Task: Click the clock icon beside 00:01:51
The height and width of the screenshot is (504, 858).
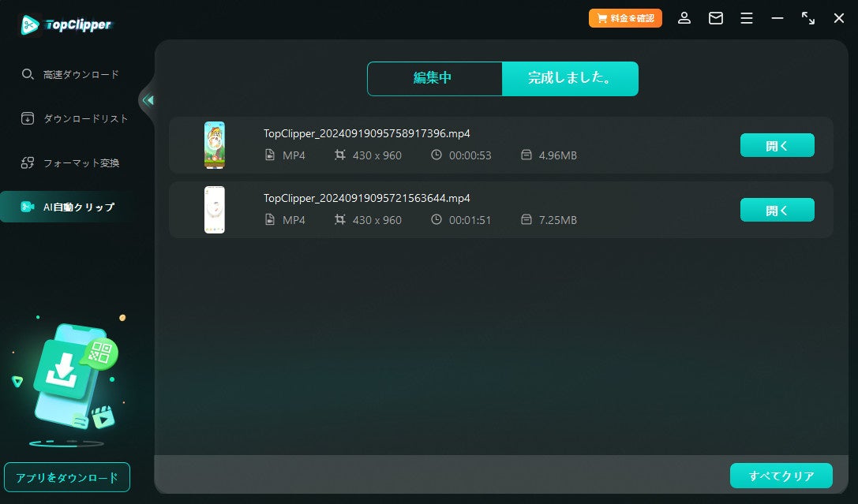Action: (x=436, y=219)
